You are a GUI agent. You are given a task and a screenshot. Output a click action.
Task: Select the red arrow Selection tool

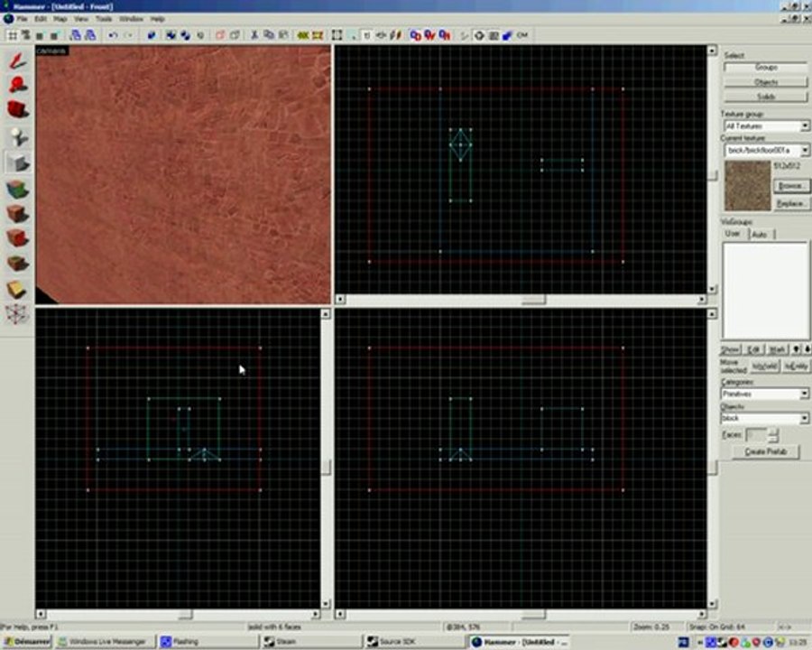(x=17, y=60)
